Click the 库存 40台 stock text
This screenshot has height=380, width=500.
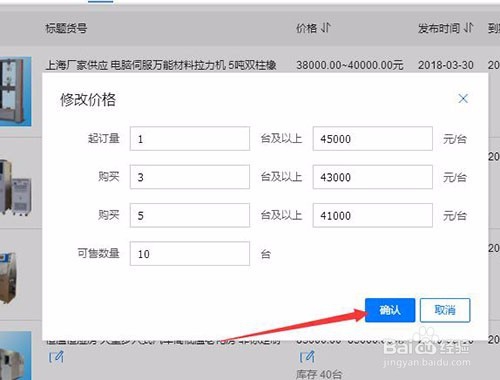pos(319,374)
